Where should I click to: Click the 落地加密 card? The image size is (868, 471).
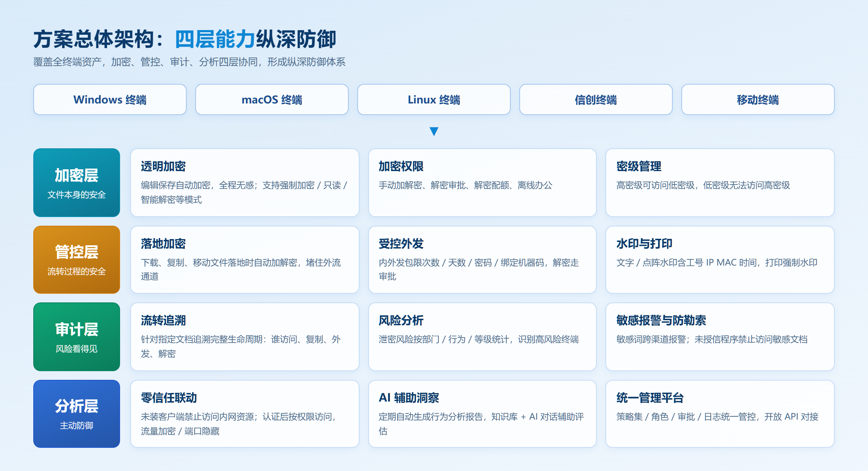click(245, 260)
